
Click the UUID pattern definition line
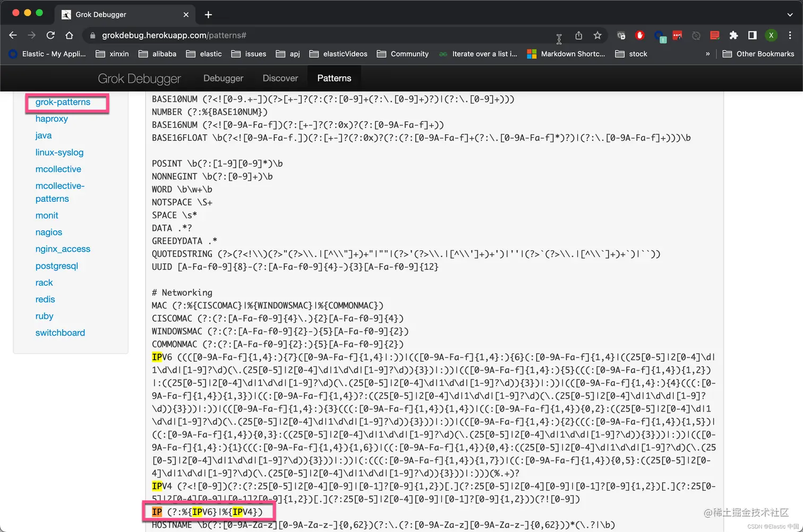(295, 267)
